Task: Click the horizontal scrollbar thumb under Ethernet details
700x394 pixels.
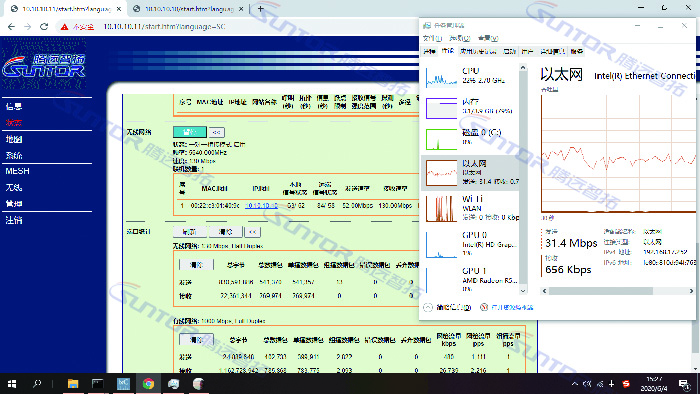Action: coord(601,291)
